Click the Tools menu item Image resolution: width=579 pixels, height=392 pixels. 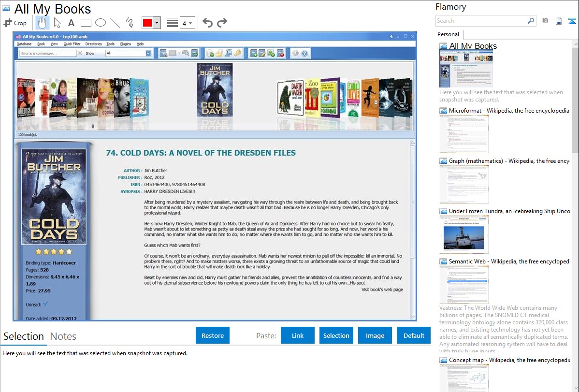(110, 44)
